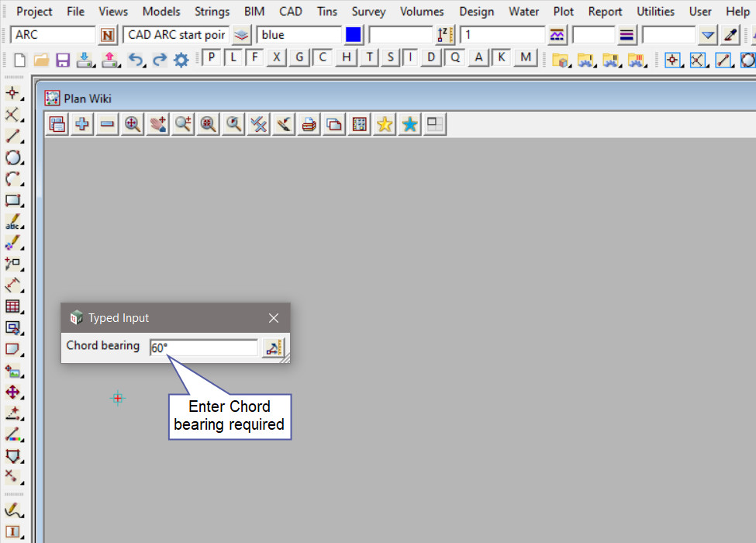Click the Chord bearing input field
The height and width of the screenshot is (543, 756).
click(204, 348)
